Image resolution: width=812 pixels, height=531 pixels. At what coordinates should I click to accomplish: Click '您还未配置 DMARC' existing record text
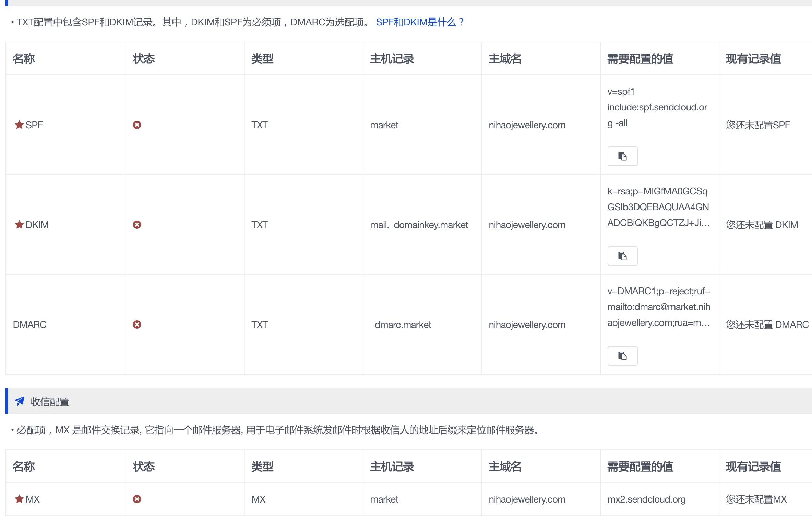[767, 324]
